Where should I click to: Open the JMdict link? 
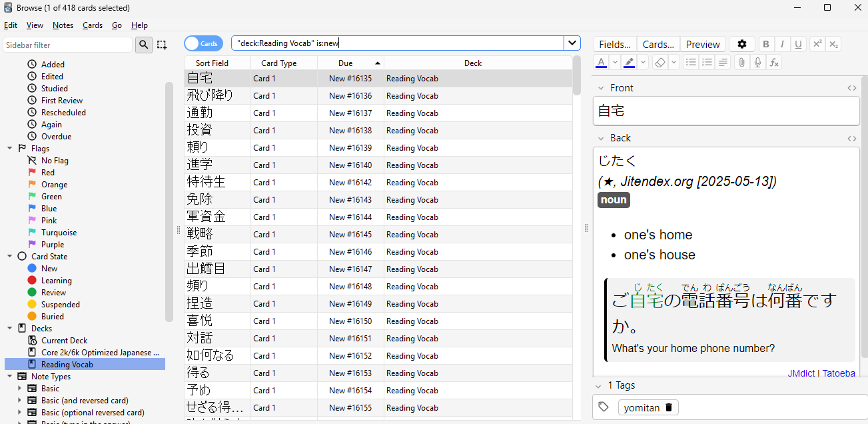pos(801,373)
